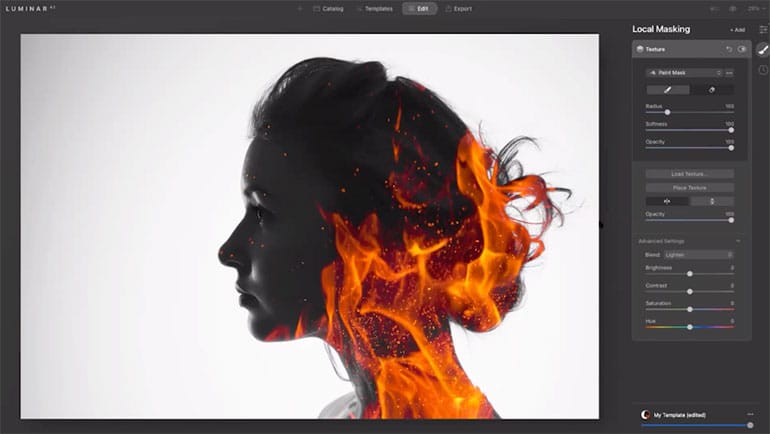Switch to the Catalog tab

[x=328, y=8]
